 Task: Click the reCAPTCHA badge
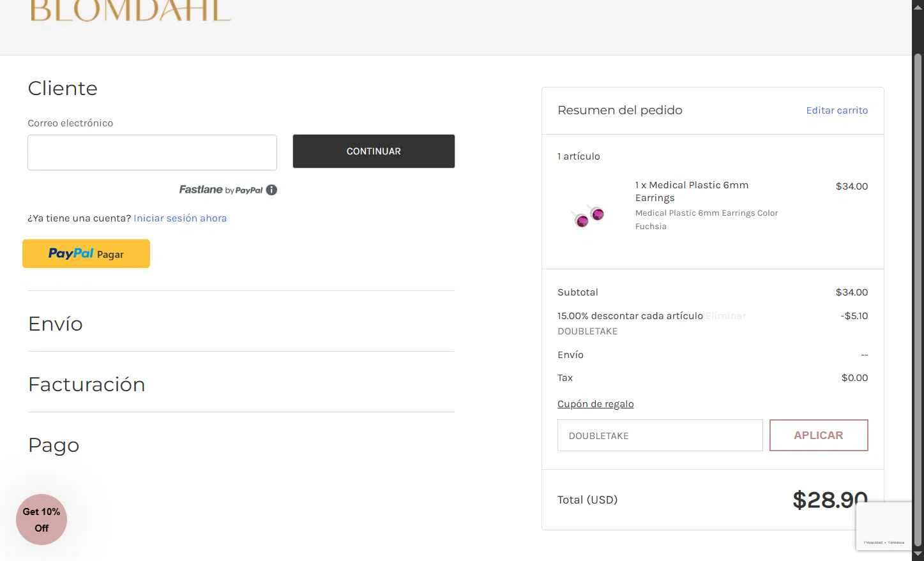pyautogui.click(x=884, y=526)
